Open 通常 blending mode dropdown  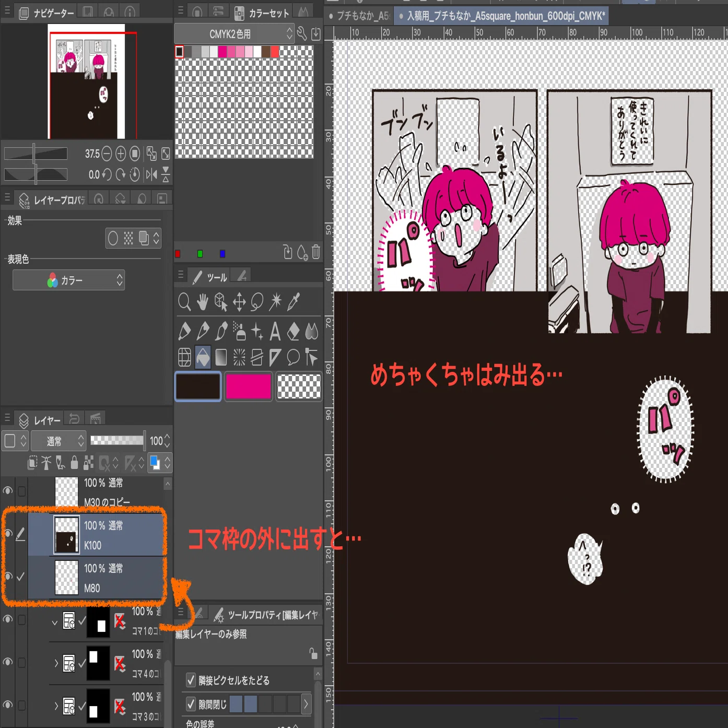click(x=58, y=441)
